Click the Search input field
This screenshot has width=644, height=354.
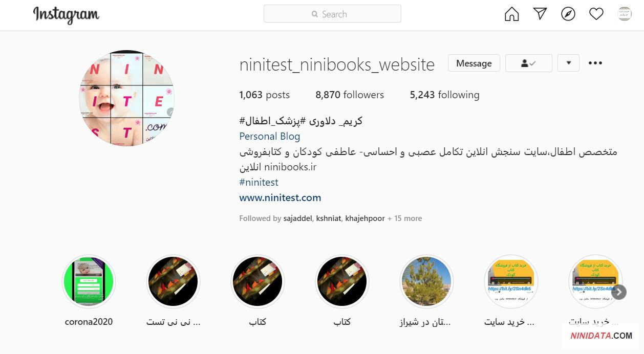[332, 14]
